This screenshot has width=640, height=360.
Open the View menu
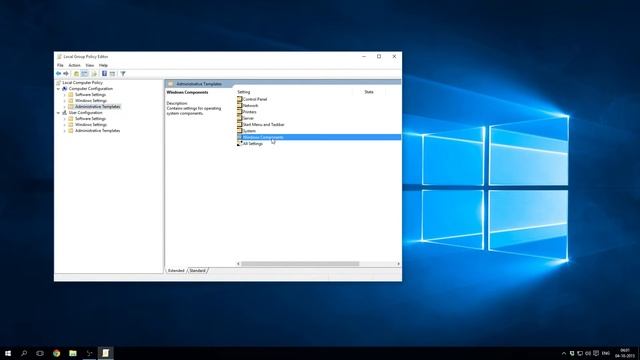[x=90, y=65]
